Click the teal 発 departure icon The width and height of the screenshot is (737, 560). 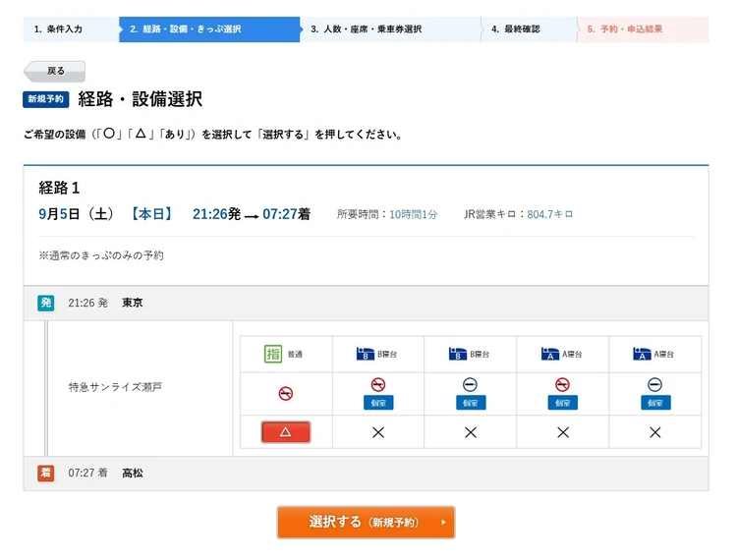(46, 303)
